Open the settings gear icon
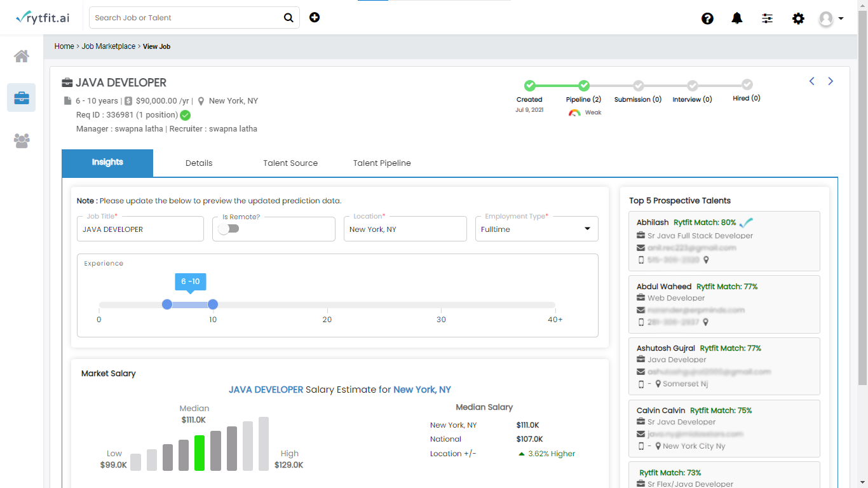 point(798,18)
